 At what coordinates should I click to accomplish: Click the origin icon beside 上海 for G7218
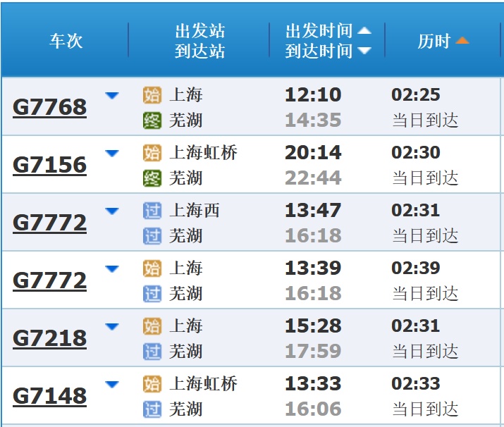(152, 326)
